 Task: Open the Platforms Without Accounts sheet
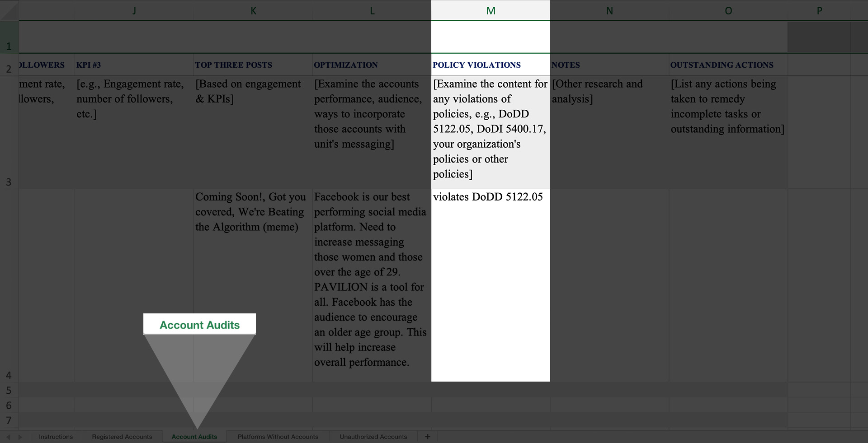[278, 437]
